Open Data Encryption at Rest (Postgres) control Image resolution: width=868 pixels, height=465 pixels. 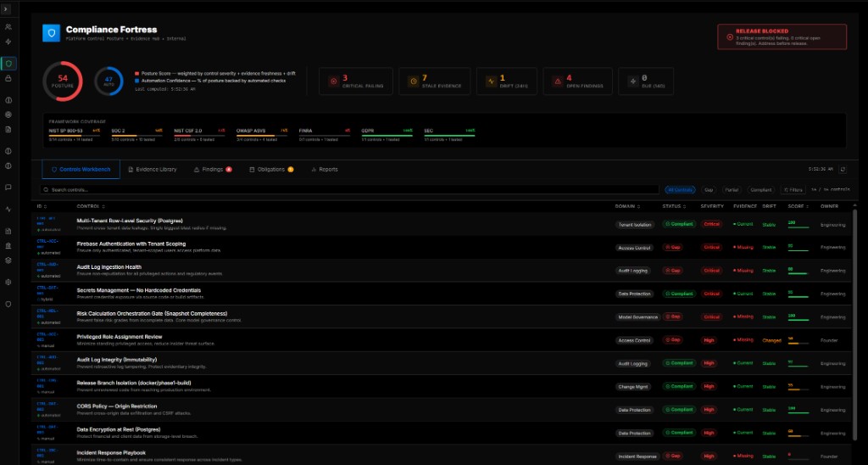coord(119,429)
